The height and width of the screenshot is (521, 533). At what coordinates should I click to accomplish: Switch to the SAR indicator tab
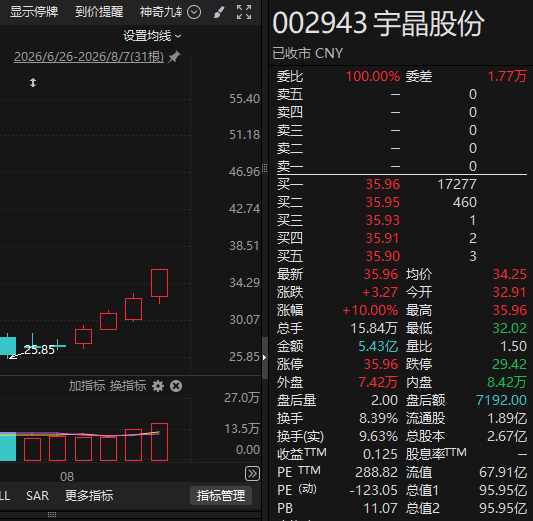pos(37,496)
